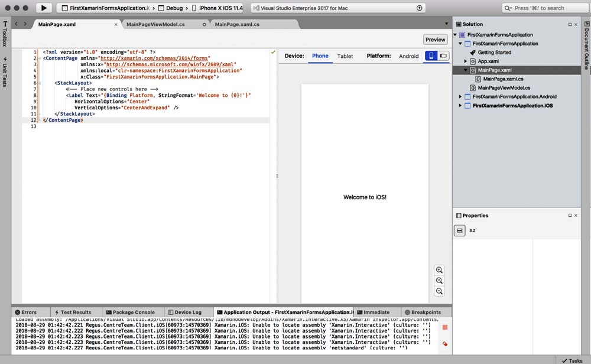
Task: Reset the preview zoom to actual size
Action: coord(439,280)
